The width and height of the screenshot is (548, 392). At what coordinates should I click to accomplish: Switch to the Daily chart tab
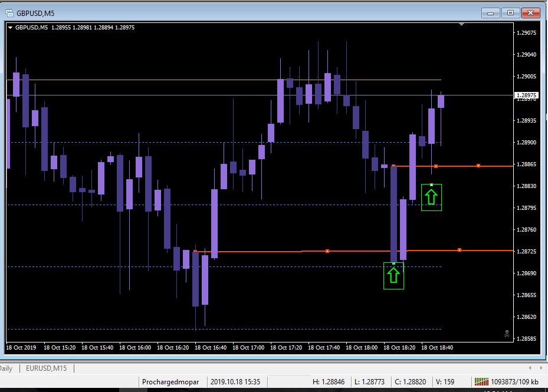(x=6, y=368)
